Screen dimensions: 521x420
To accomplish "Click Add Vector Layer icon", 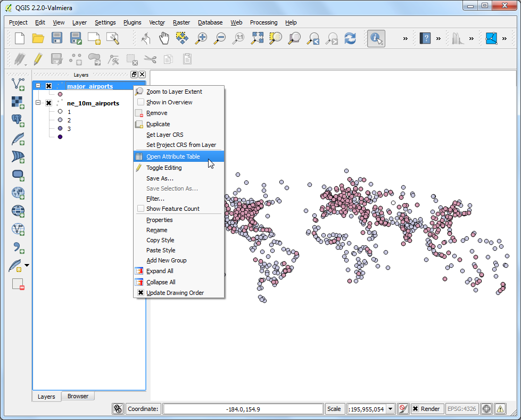I will click(18, 84).
